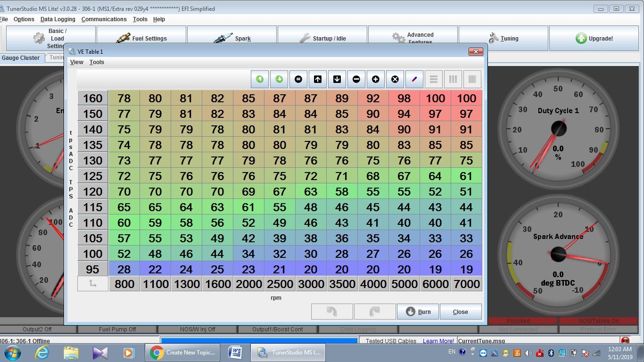644x362 pixels.
Task: Click the increase (plus) cell value icon
Action: (x=376, y=79)
